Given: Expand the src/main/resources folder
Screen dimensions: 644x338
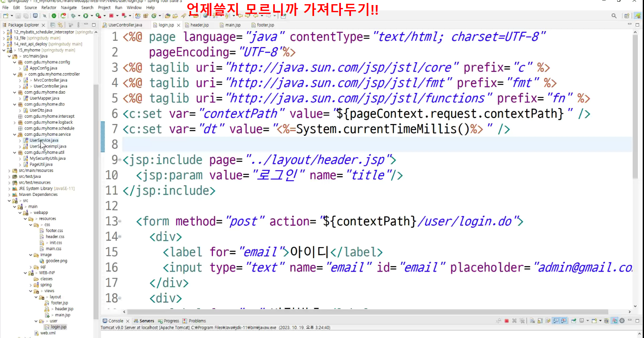Looking at the screenshot, I should click(9, 170).
